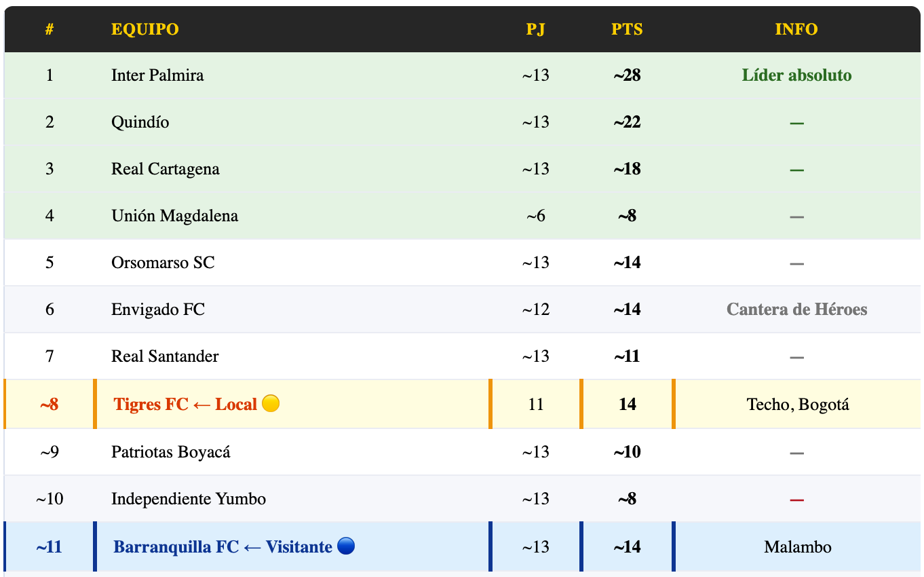Click the green dash in Quindío's INFO cell

[x=796, y=123]
